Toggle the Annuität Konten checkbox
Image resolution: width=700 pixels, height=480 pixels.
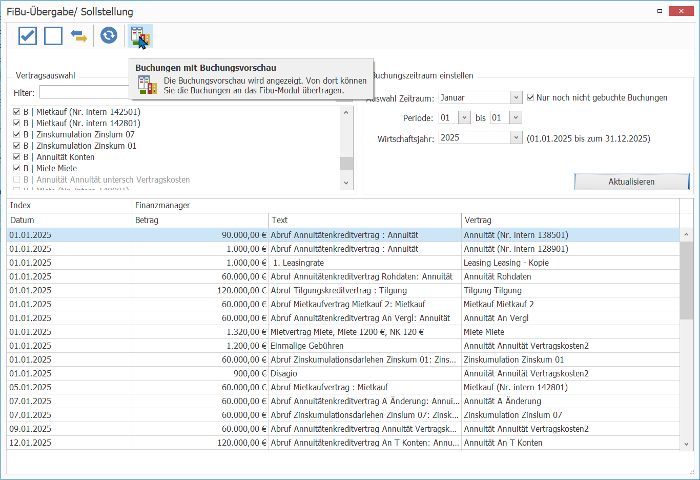point(17,157)
